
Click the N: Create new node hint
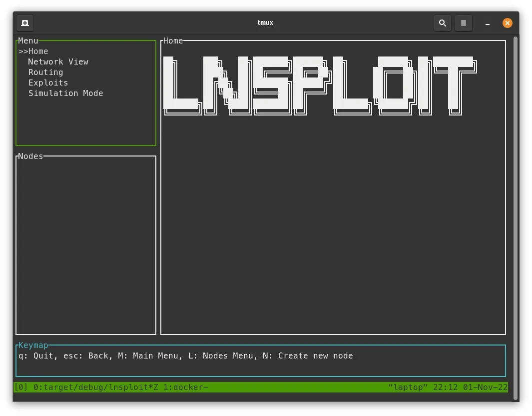(310, 355)
